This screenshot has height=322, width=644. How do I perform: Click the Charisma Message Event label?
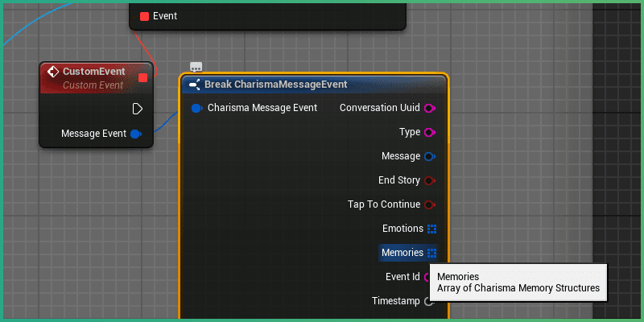click(262, 108)
